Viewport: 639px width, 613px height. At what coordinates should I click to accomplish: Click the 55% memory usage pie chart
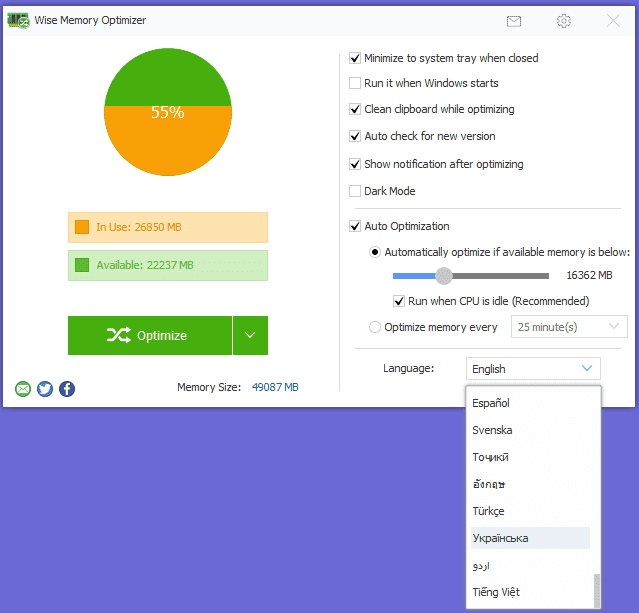pyautogui.click(x=168, y=112)
